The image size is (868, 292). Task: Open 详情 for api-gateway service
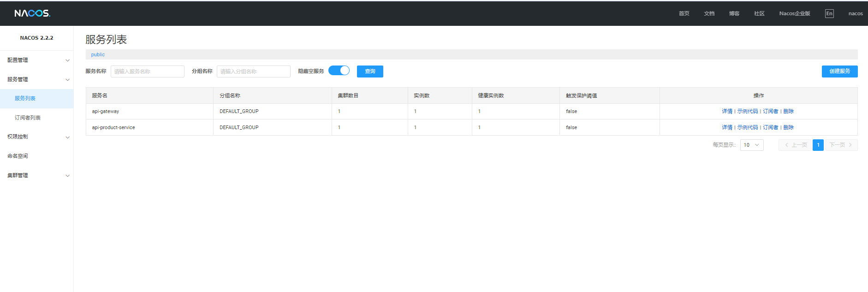tap(727, 111)
